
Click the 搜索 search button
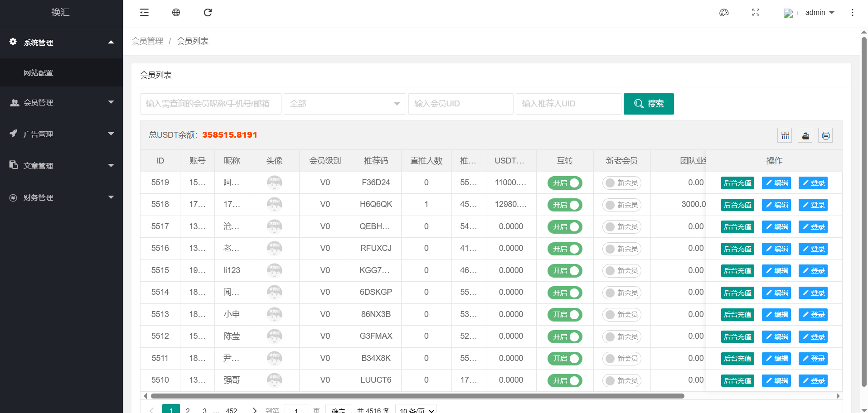pyautogui.click(x=649, y=104)
